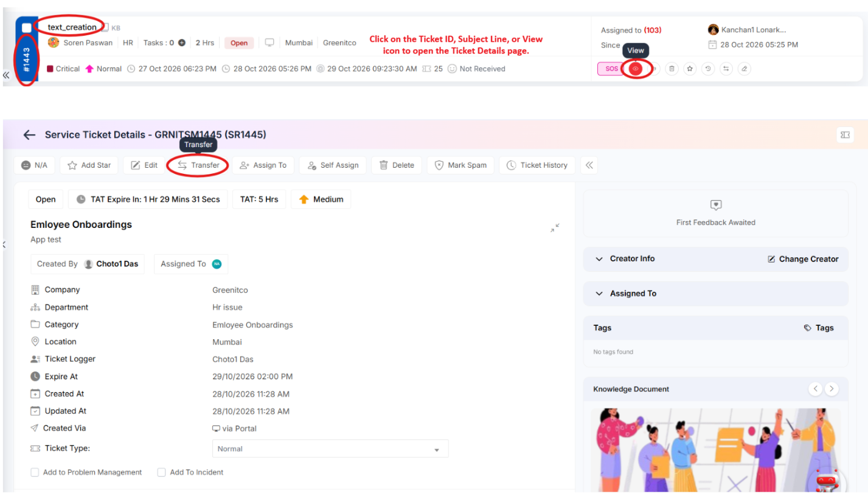The height and width of the screenshot is (496, 868).
Task: Star the ticket using row star icon
Action: (689, 69)
